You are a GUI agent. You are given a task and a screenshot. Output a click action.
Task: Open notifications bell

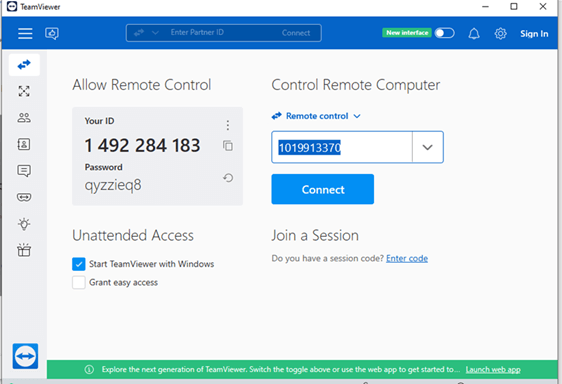click(474, 34)
